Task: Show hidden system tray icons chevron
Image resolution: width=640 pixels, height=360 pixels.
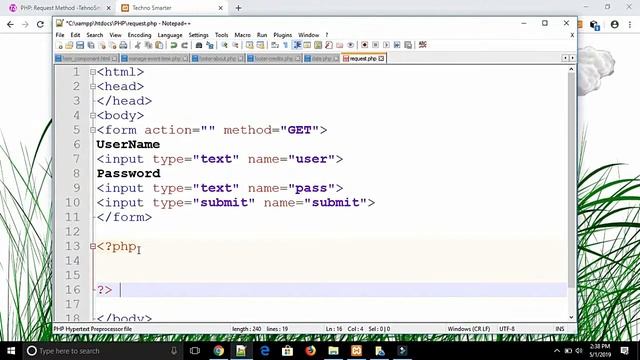Action: click(x=557, y=351)
